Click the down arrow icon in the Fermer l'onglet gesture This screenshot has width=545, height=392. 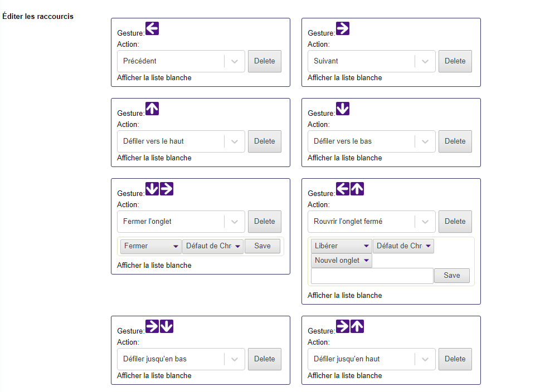pos(152,189)
